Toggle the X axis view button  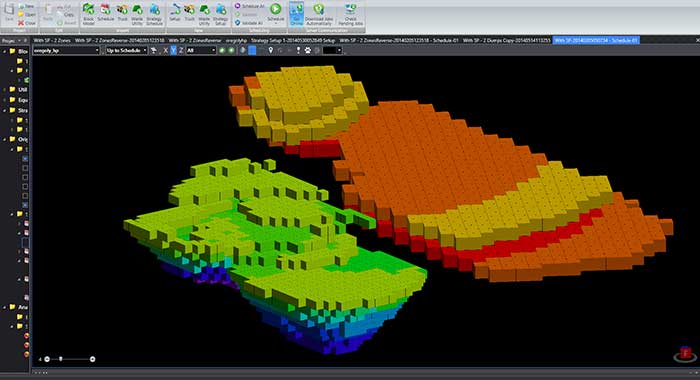coord(165,50)
